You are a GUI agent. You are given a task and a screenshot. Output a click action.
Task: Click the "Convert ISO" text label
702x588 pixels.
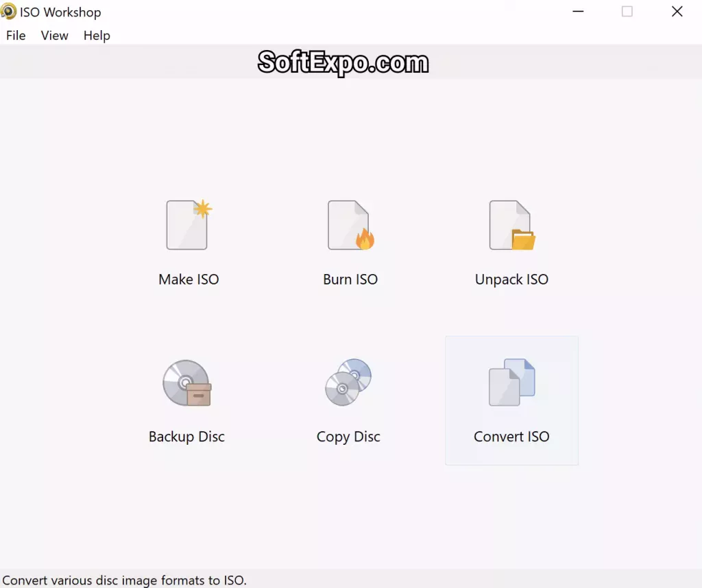tap(511, 437)
